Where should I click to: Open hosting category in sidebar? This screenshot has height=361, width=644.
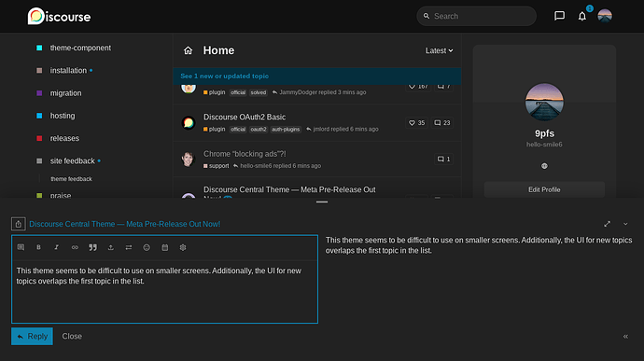(63, 116)
